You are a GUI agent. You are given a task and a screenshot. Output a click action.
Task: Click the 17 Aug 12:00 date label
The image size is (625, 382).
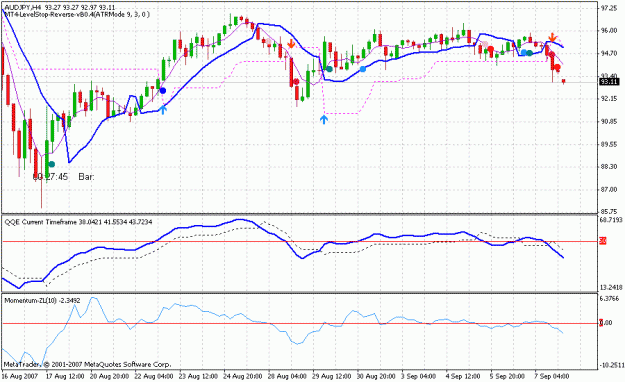pyautogui.click(x=65, y=376)
